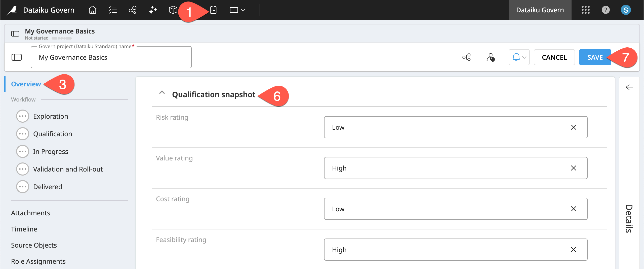Collapse the left sidebar with the panel toggle
Viewport: 644px width, 269px height.
coord(16,57)
